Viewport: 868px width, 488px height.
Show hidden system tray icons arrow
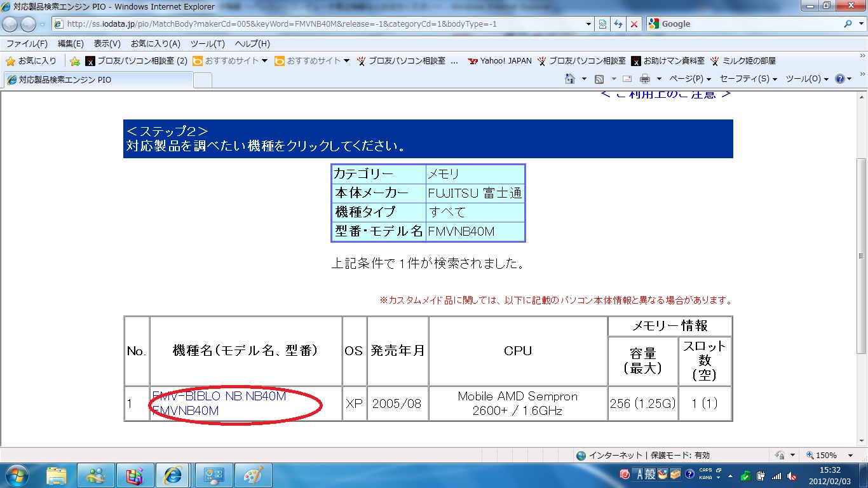(x=729, y=475)
